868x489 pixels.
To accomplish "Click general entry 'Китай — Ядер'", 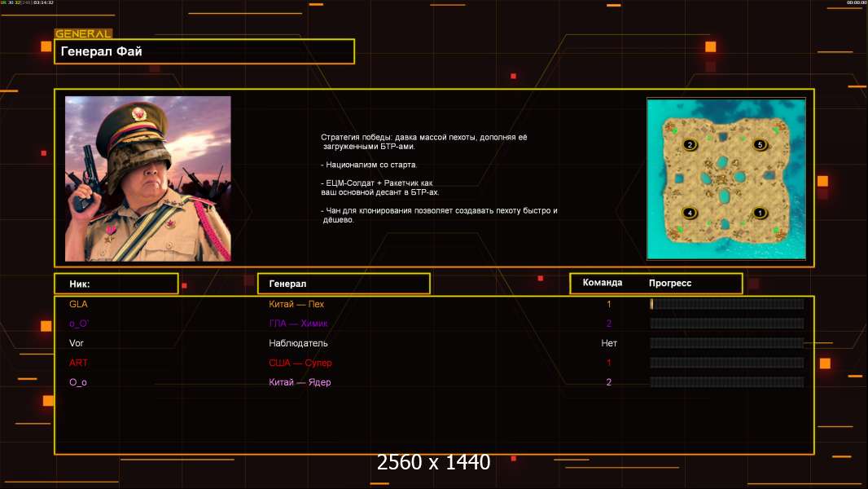I will 300,382.
